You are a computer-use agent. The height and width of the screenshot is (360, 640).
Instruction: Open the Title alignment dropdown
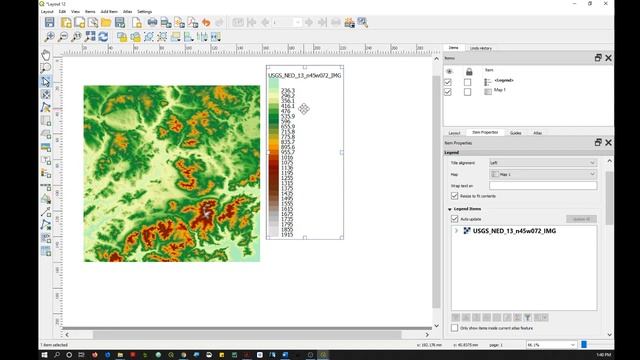pos(543,162)
